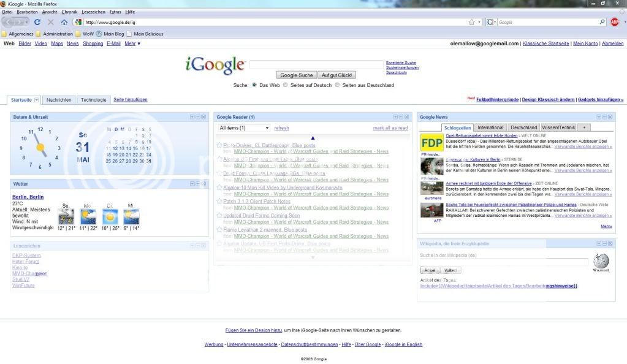Stop page loading via the X icon
Screen dimensions: 627x364
pos(51,22)
